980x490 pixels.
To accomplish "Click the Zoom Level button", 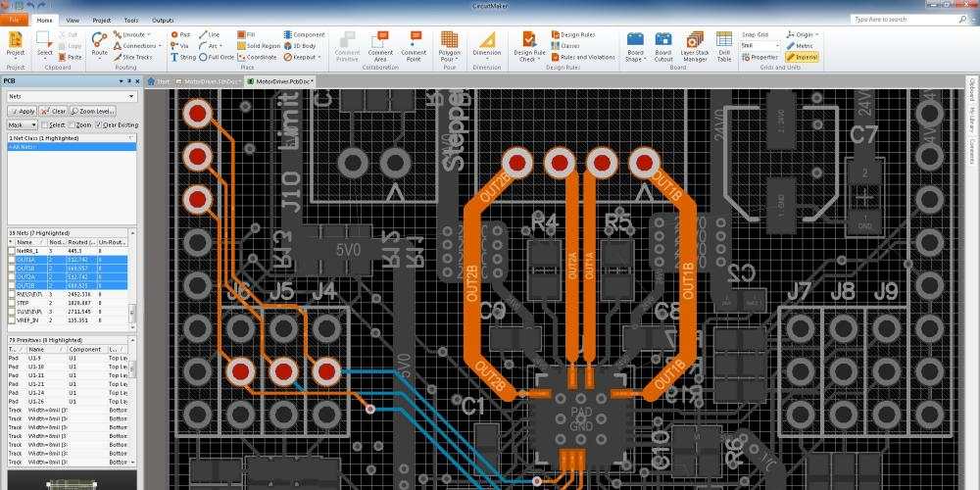I will tap(93, 111).
